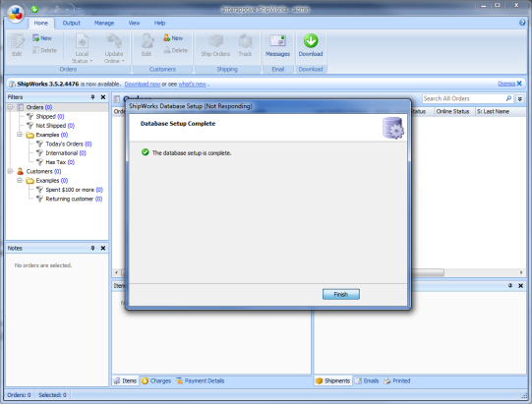532x404 pixels.
Task: Click Delete in the Orders group
Action: pos(44,50)
